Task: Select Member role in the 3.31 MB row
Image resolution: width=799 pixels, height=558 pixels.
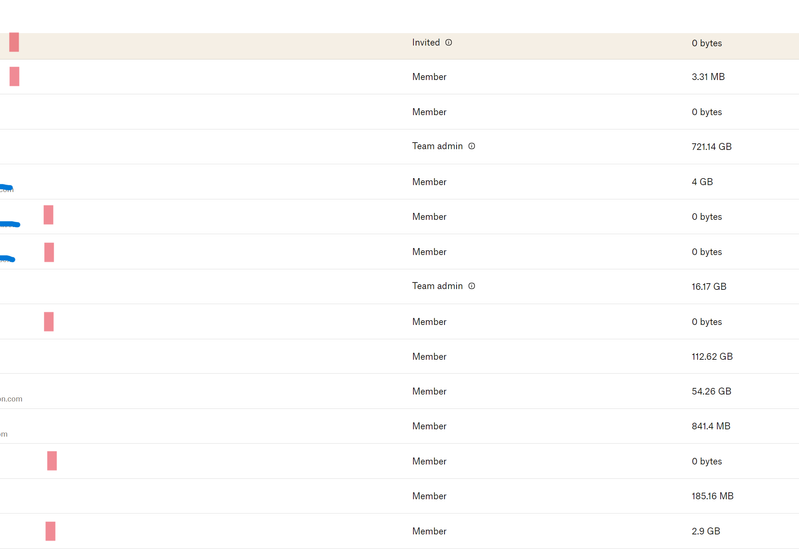Action: (429, 77)
